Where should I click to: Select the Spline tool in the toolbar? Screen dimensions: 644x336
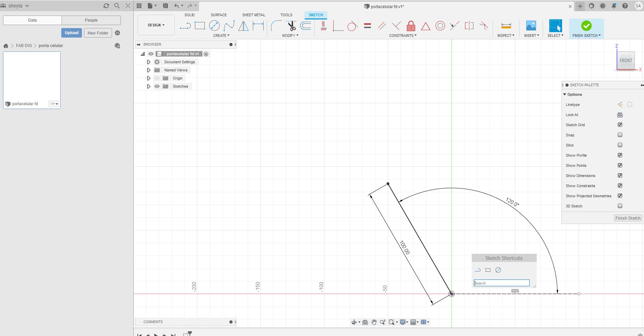point(229,26)
